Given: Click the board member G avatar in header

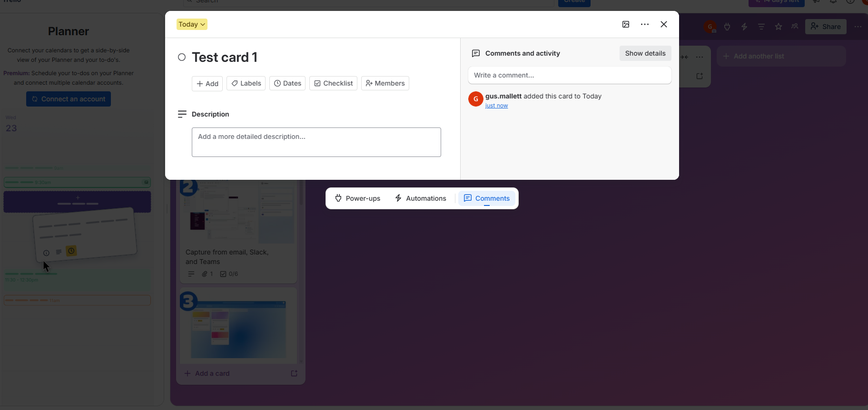Looking at the screenshot, I should 710,27.
